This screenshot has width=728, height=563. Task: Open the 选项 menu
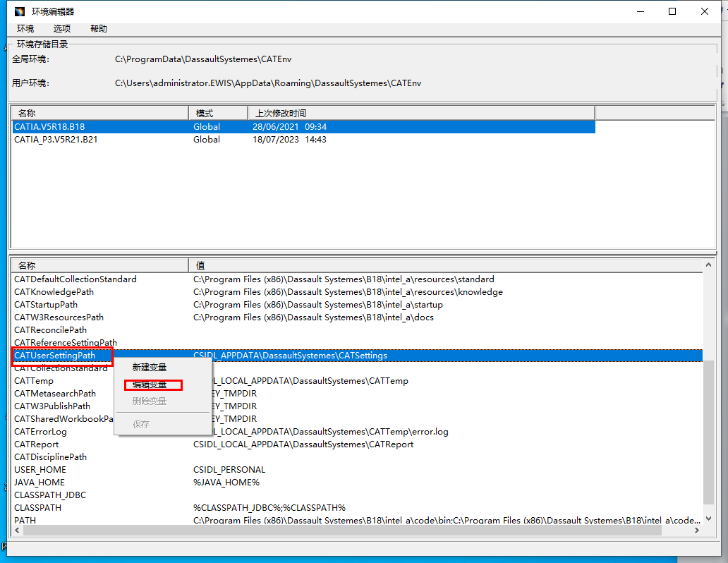[62, 29]
